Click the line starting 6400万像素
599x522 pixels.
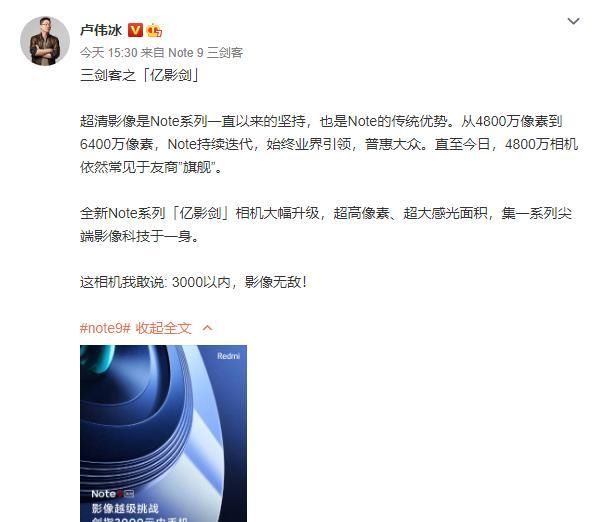[329, 144]
